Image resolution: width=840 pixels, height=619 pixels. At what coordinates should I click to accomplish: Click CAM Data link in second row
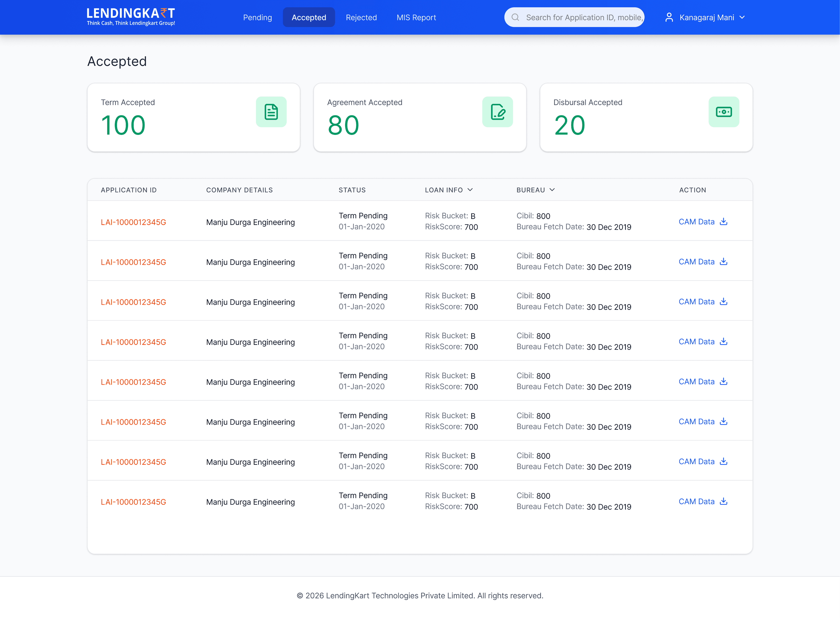pyautogui.click(x=696, y=261)
